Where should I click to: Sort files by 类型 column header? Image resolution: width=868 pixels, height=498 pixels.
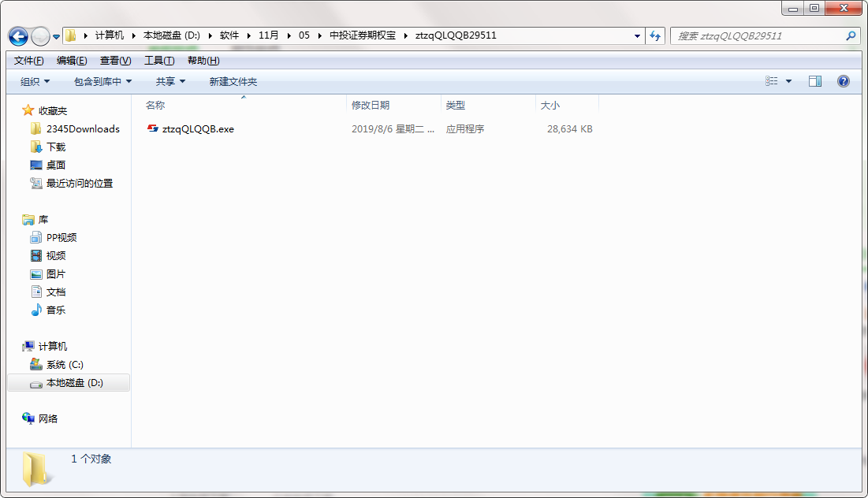[488, 105]
